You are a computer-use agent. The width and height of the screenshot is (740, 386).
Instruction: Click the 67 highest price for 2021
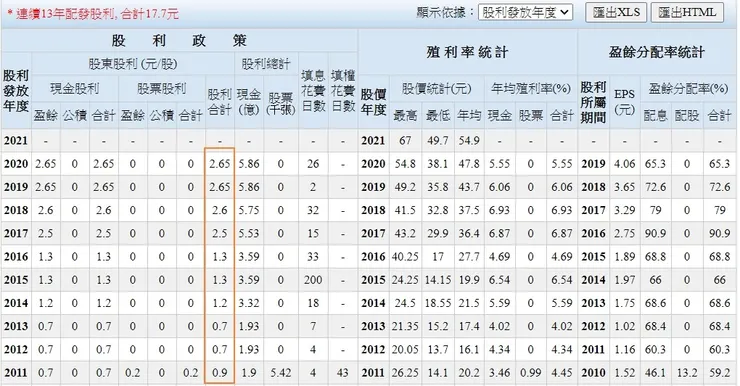coord(405,141)
